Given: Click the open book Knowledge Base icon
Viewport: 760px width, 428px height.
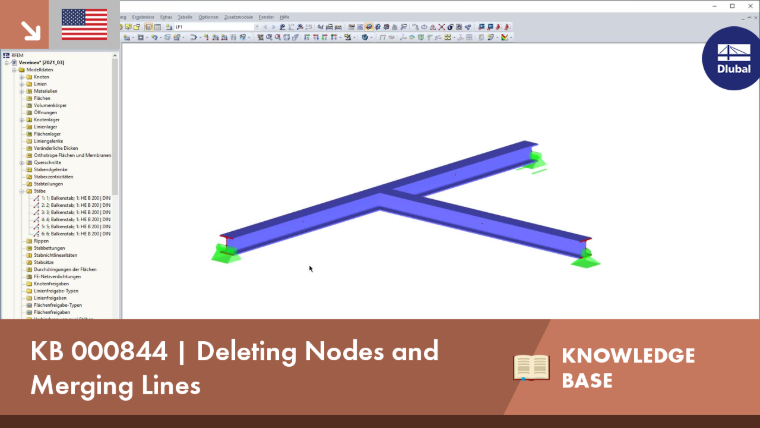Looking at the screenshot, I should click(x=531, y=367).
